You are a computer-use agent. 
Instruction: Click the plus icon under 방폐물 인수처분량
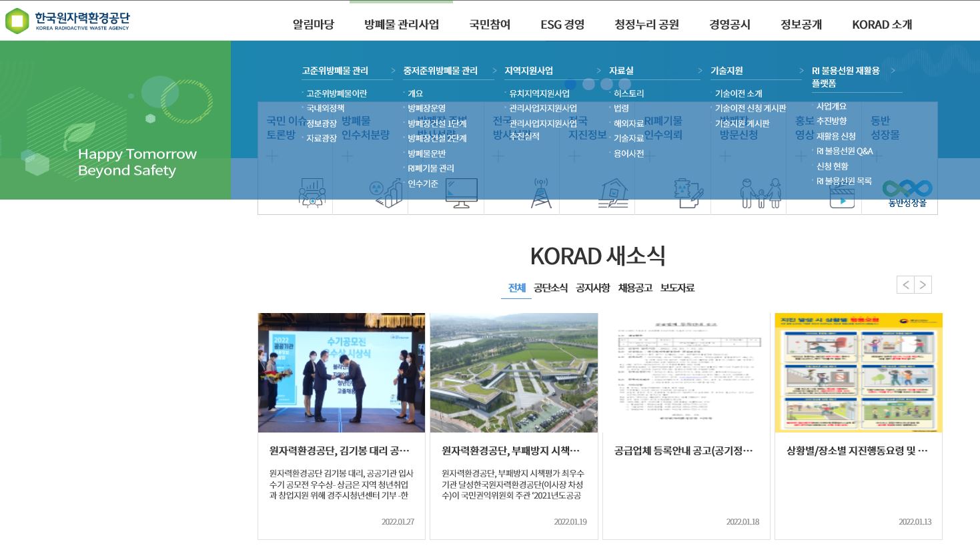tap(348, 157)
